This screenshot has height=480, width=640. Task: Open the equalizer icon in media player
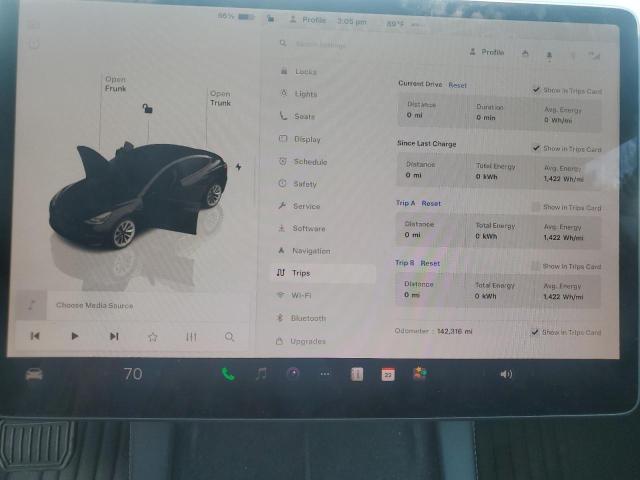click(x=191, y=337)
